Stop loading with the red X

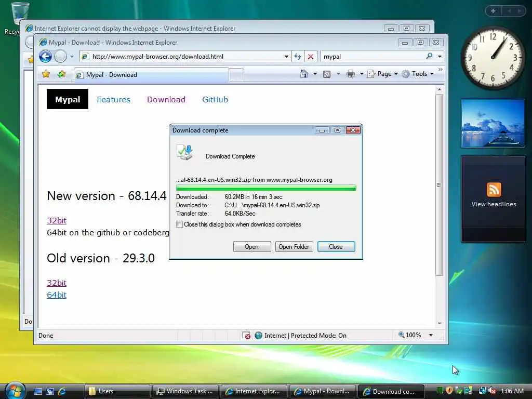[311, 57]
